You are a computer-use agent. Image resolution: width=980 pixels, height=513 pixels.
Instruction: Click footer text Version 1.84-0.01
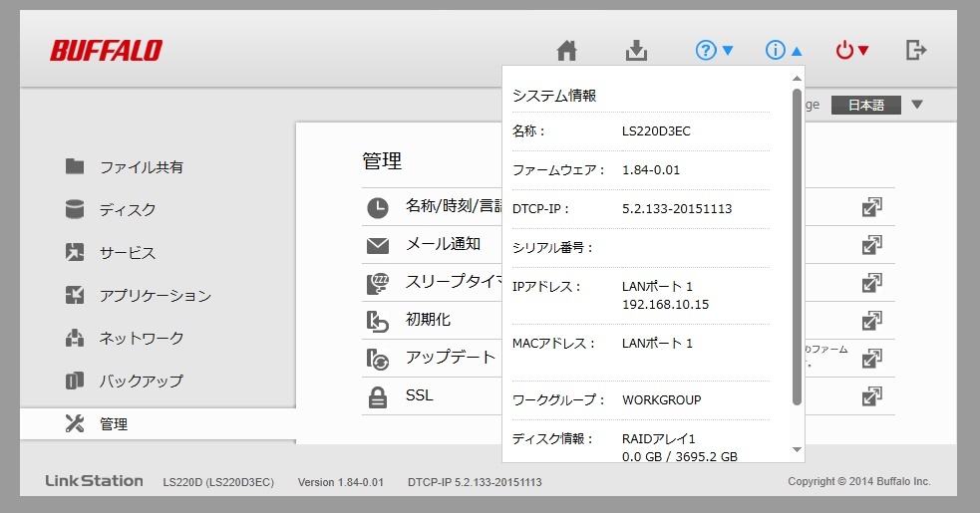click(341, 482)
